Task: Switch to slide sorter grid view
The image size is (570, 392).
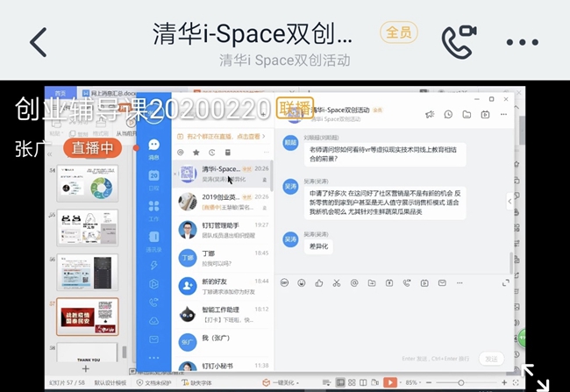Action: coord(352,382)
